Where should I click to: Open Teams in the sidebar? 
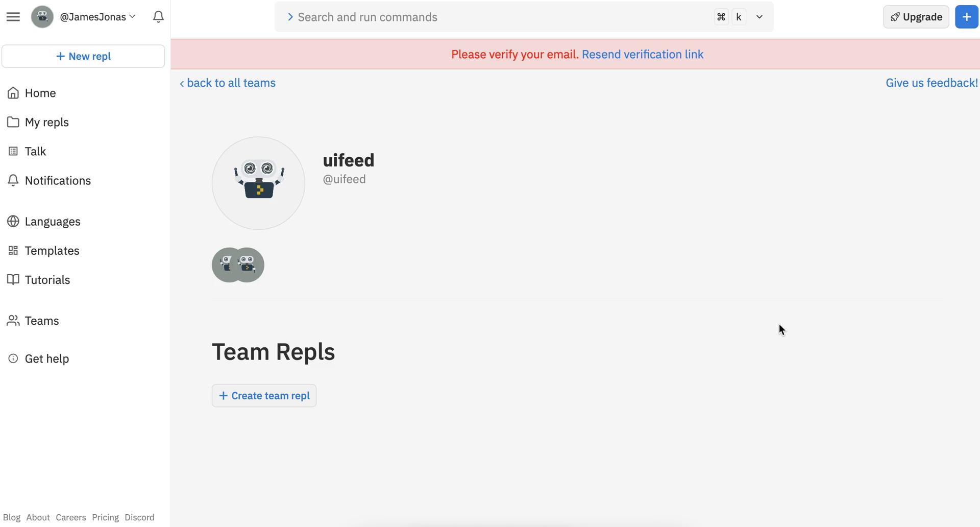click(42, 321)
